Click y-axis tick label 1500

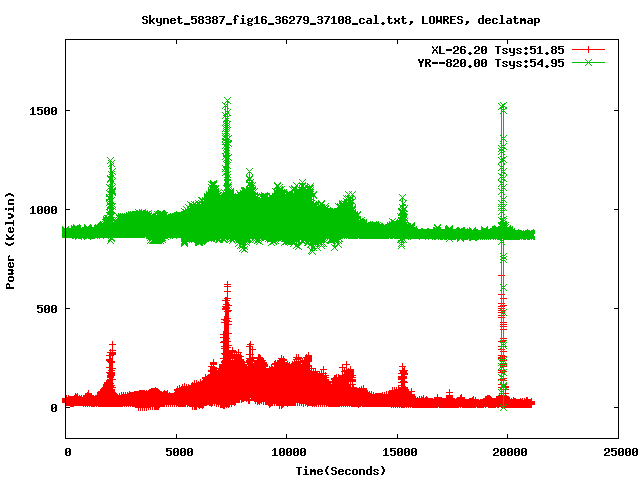[x=43, y=111]
